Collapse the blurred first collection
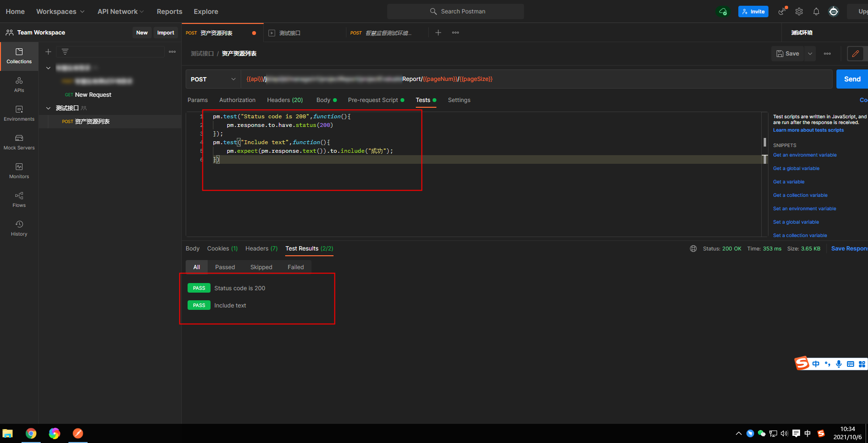This screenshot has height=443, width=868. click(48, 68)
